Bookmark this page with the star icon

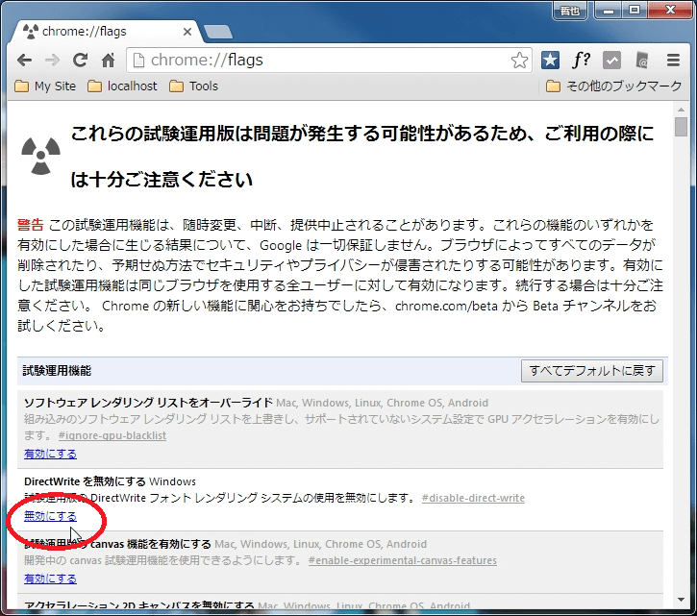519,61
